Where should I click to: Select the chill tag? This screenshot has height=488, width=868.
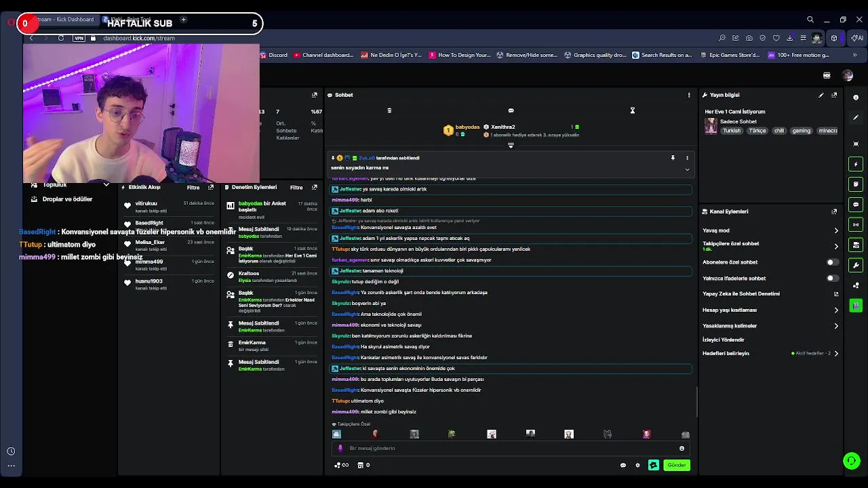pyautogui.click(x=779, y=131)
